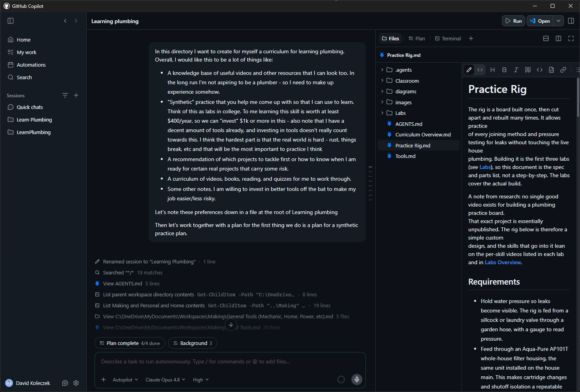Toggle the right side panel layout icon

pyautogui.click(x=571, y=21)
